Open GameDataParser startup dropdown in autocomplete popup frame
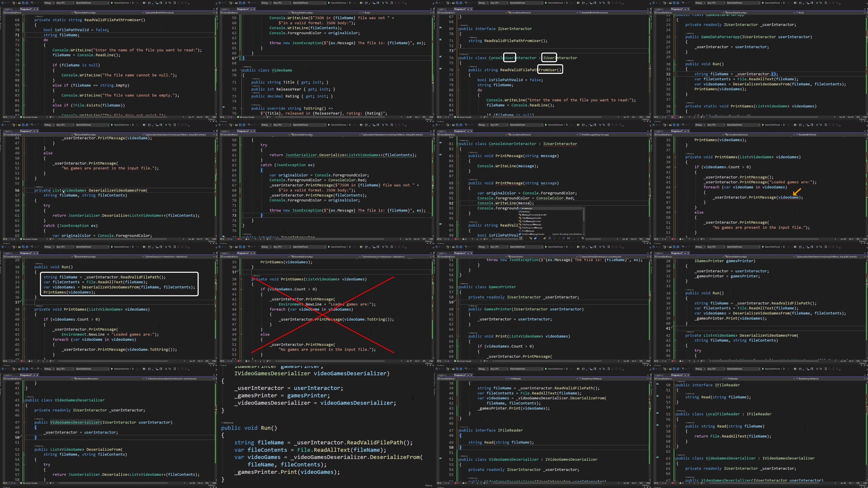Image resolution: width=868 pixels, height=488 pixels. coord(526,125)
